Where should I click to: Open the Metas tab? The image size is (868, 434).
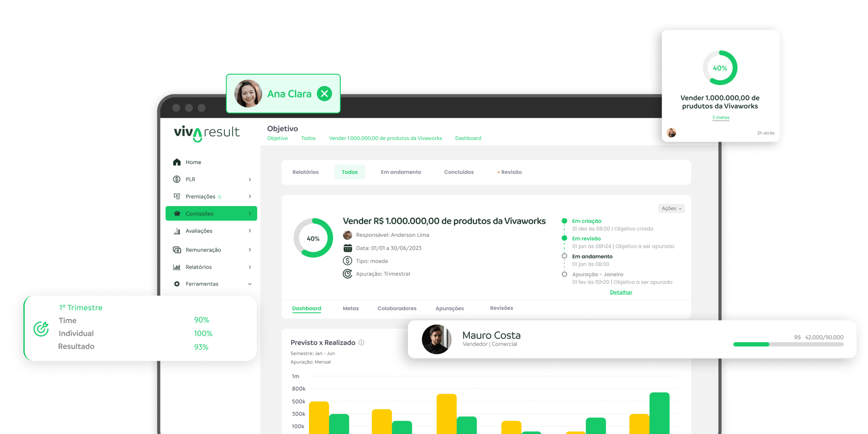[x=351, y=308]
